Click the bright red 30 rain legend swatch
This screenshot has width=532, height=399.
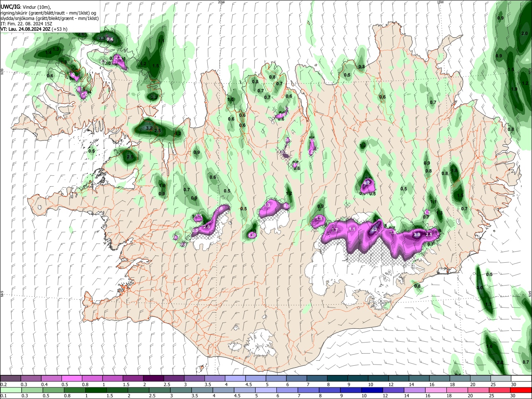pyautogui.click(x=521, y=390)
